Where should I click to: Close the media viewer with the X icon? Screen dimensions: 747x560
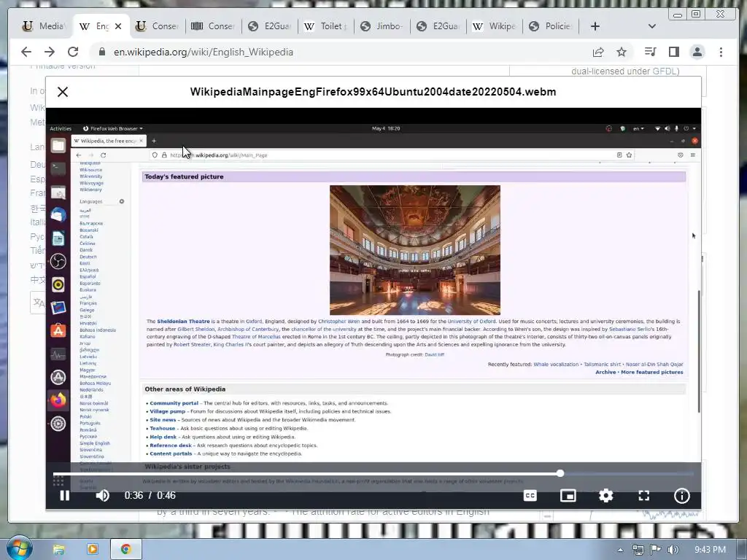click(63, 92)
